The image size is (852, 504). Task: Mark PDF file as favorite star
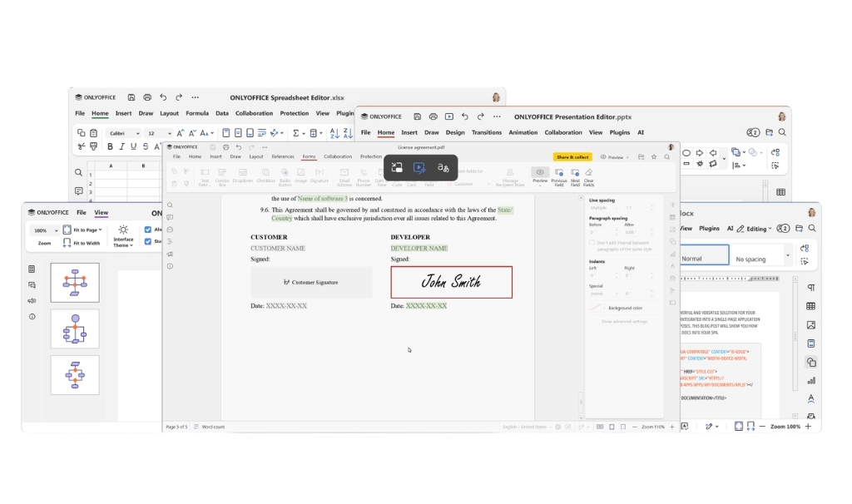[654, 157]
